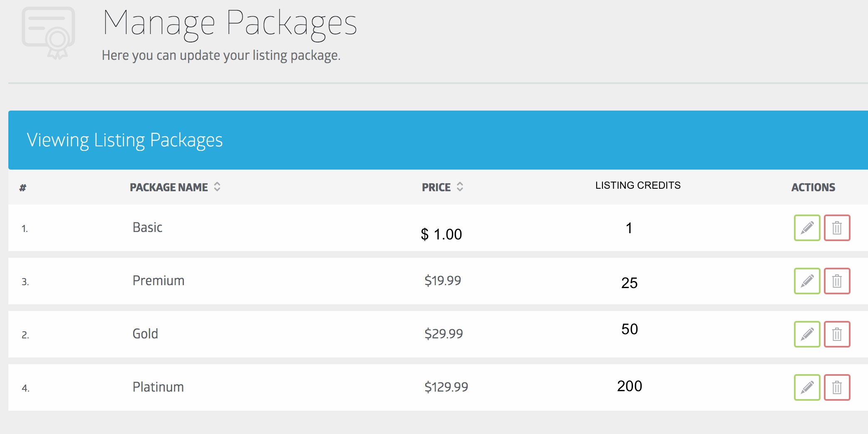Select the Gold package name

pyautogui.click(x=145, y=334)
